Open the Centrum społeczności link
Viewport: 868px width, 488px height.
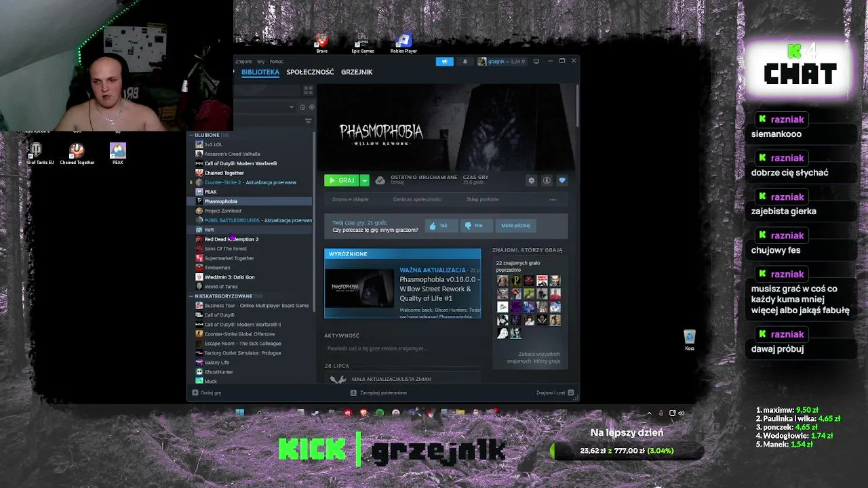pyautogui.click(x=417, y=199)
